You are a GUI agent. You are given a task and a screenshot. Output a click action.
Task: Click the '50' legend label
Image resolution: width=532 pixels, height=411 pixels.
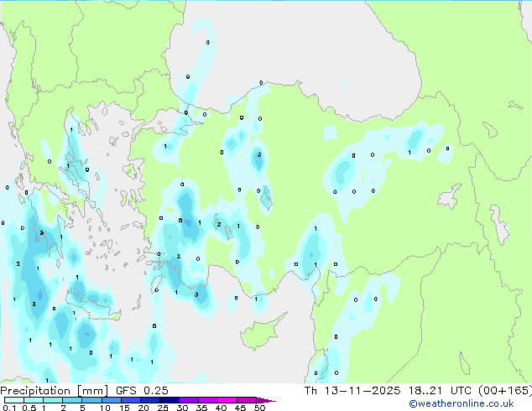click(259, 408)
